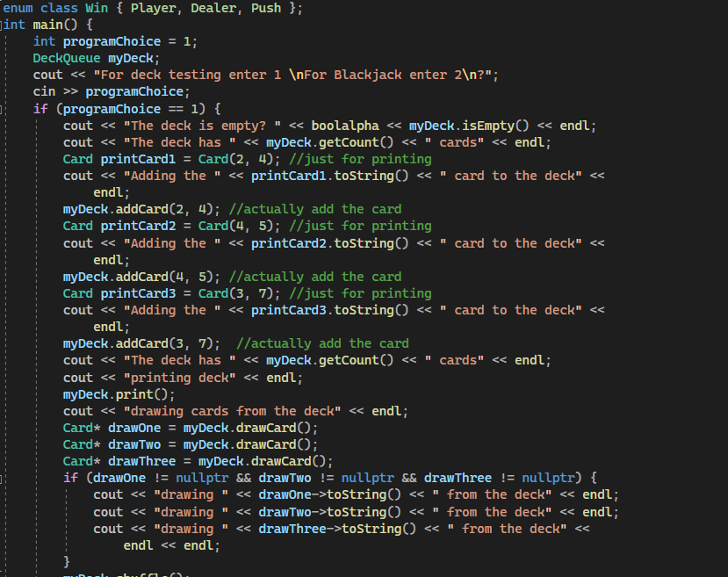Collapse the if (programChoice == 1) block
The image size is (728, 577).
(2, 110)
